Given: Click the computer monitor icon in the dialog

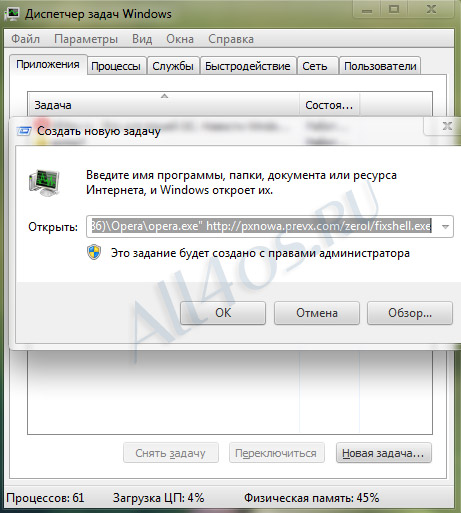Looking at the screenshot, I should coord(44,183).
